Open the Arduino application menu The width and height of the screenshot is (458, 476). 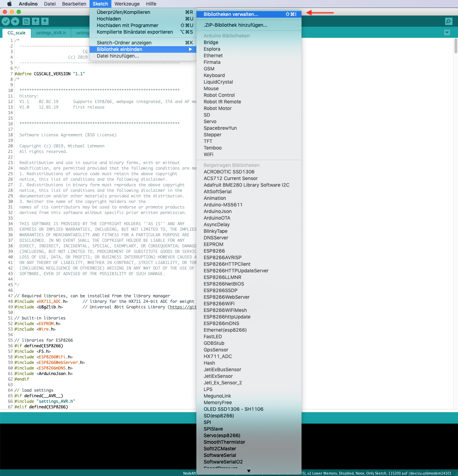pyautogui.click(x=28, y=4)
